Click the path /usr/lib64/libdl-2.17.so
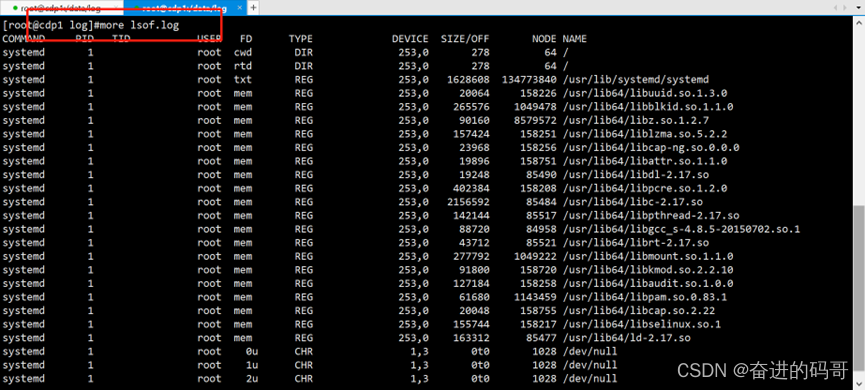The height and width of the screenshot is (390, 865). point(636,175)
